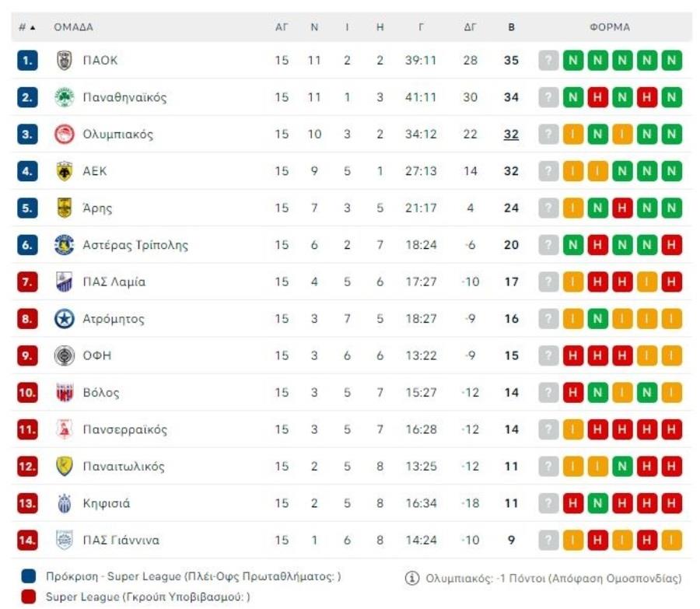Image resolution: width=700 pixels, height=609 pixels.
Task: Click the grey upcoming match box for ΠΑΟΚ
Action: click(549, 61)
